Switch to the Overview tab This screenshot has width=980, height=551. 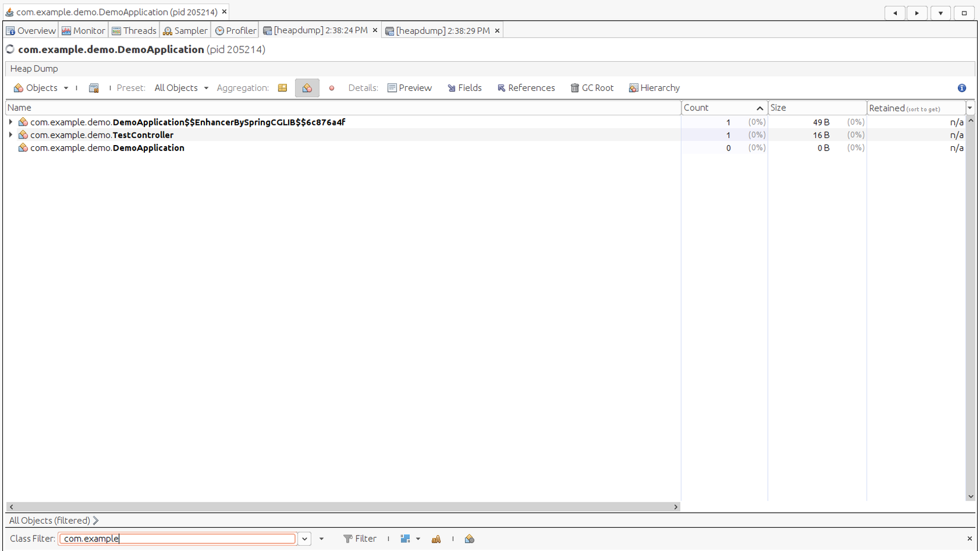pos(31,30)
